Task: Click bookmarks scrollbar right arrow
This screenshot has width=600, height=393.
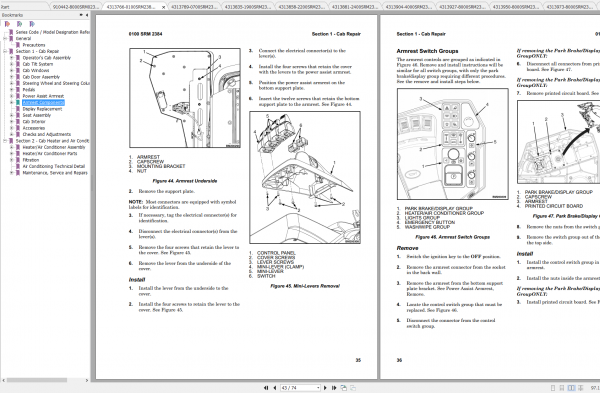Action: point(87,380)
